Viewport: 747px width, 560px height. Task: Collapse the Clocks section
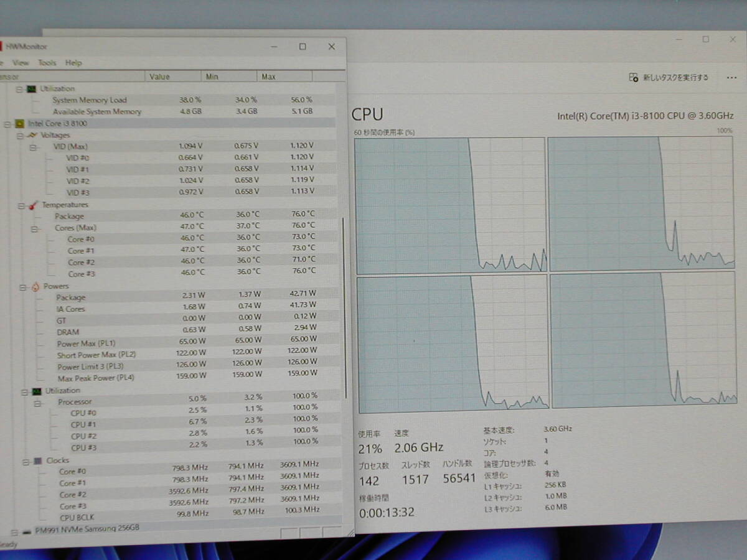(26, 461)
